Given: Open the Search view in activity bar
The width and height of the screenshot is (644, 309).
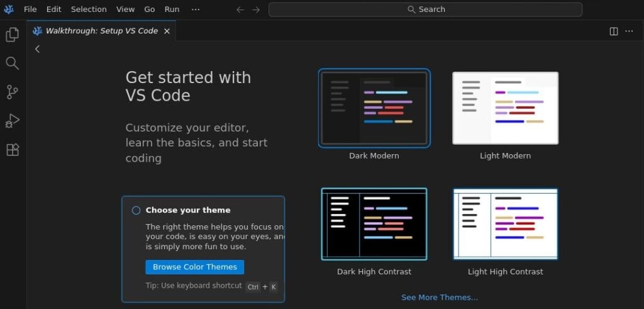Looking at the screenshot, I should pos(13,64).
